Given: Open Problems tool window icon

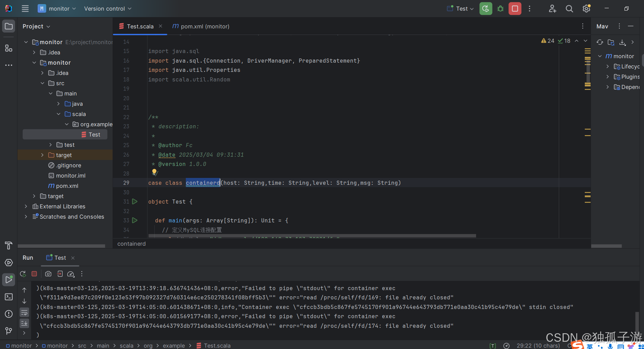Looking at the screenshot, I should (9, 314).
